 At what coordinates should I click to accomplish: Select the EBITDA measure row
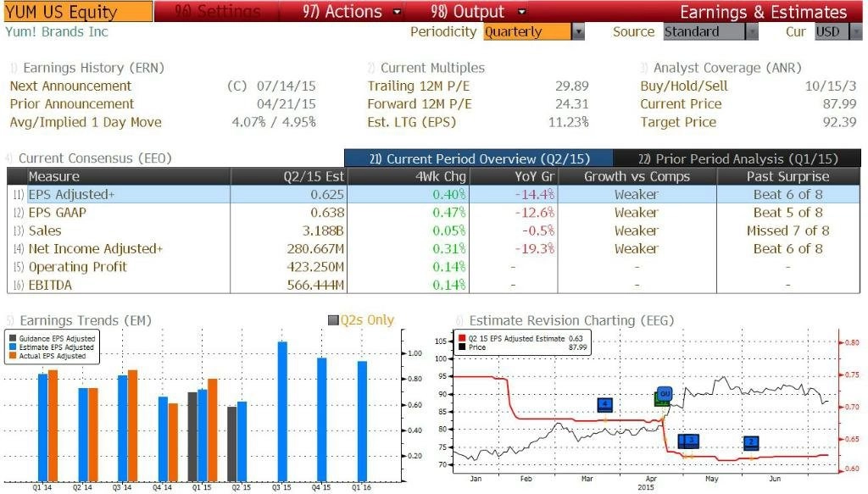pos(433,285)
